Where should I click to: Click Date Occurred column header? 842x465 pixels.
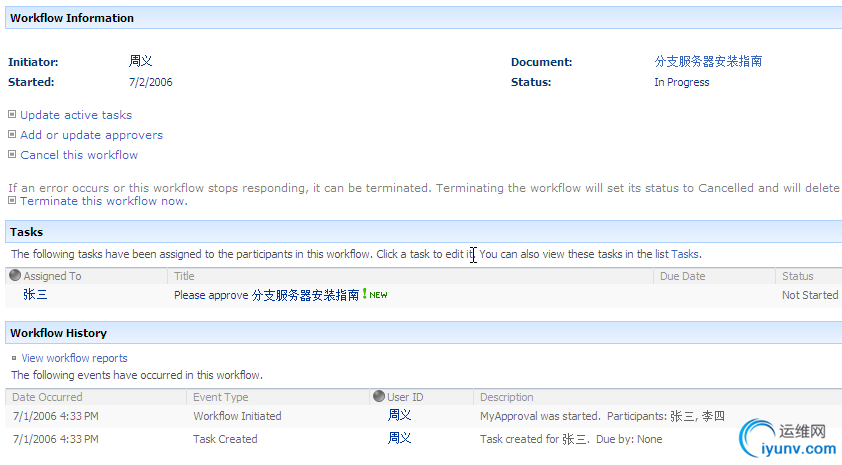click(47, 397)
